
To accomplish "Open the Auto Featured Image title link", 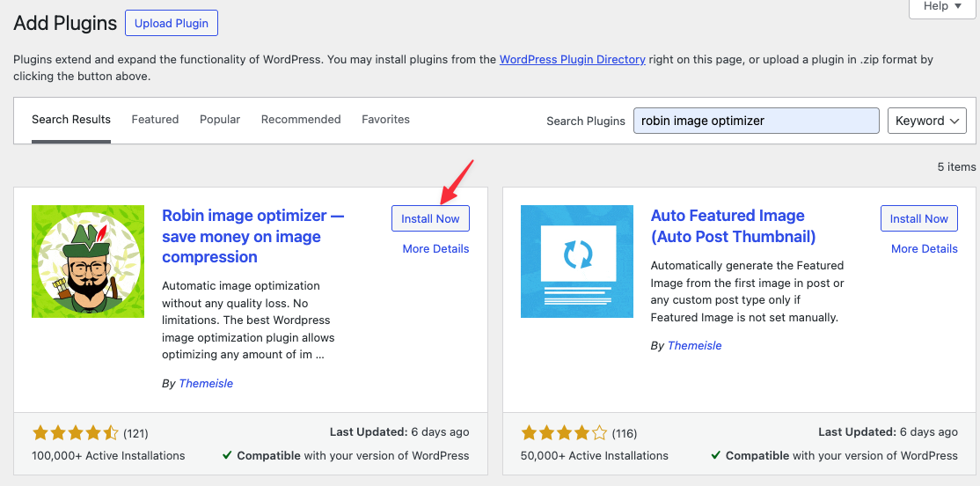I will 733,226.
